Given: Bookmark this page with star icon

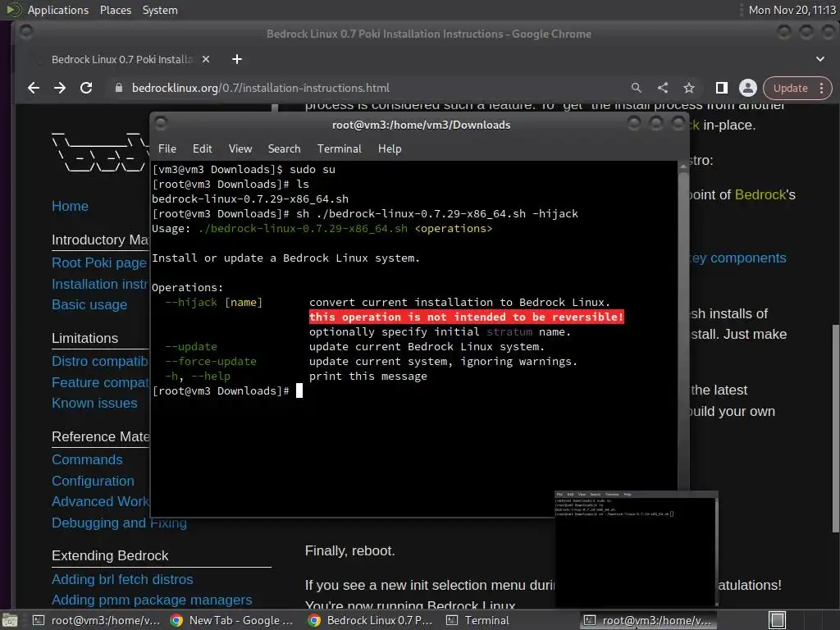Looking at the screenshot, I should tap(689, 88).
